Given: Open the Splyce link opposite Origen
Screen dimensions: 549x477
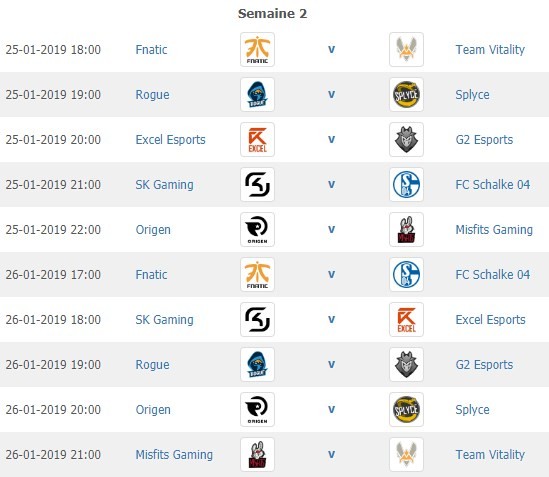Looking at the screenshot, I should coord(472,410).
